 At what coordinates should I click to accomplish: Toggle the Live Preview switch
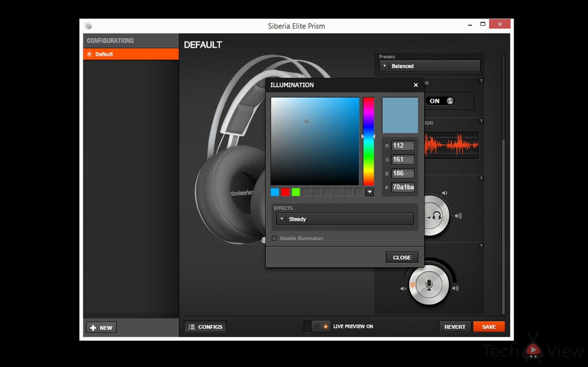(317, 327)
